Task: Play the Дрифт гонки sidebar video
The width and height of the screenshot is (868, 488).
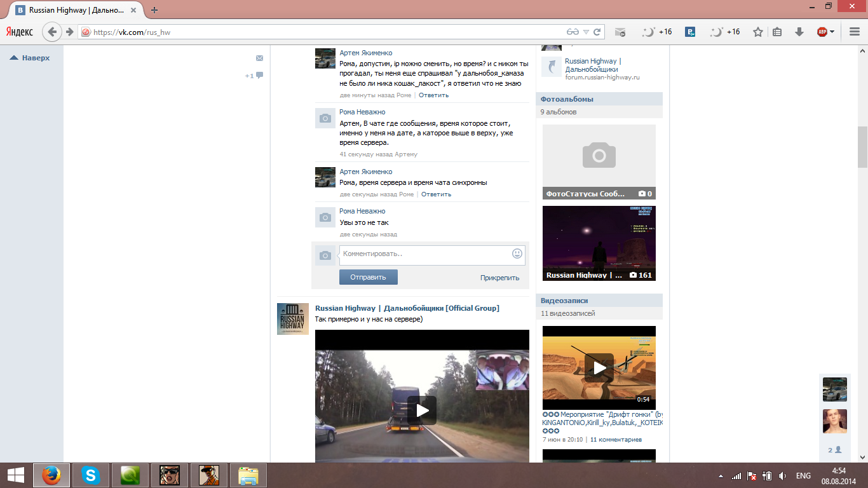Action: [599, 367]
